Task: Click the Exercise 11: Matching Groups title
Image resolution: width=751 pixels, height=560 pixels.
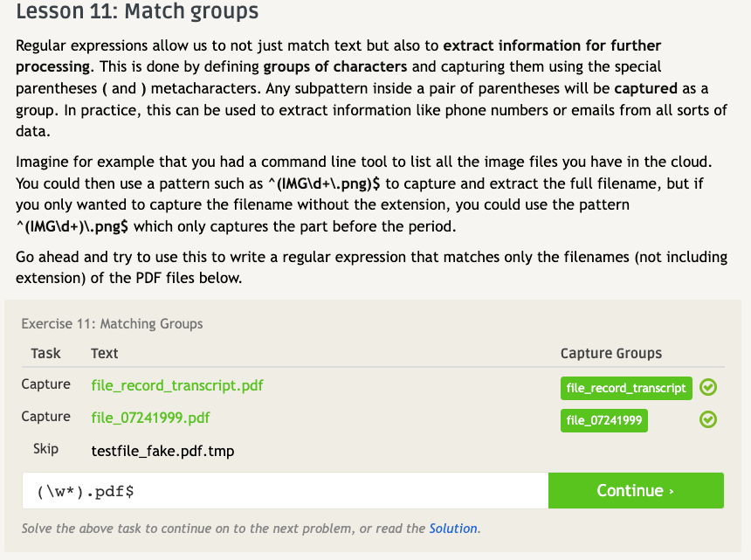Action: (x=112, y=324)
